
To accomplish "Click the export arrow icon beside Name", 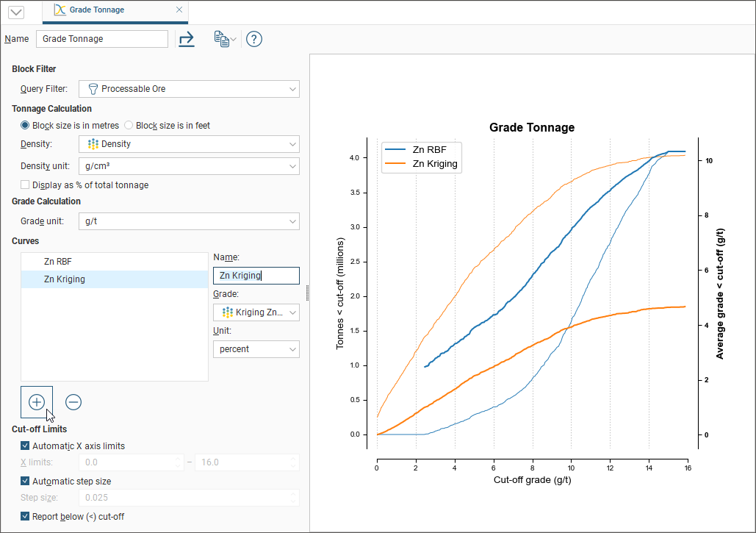I will [187, 39].
